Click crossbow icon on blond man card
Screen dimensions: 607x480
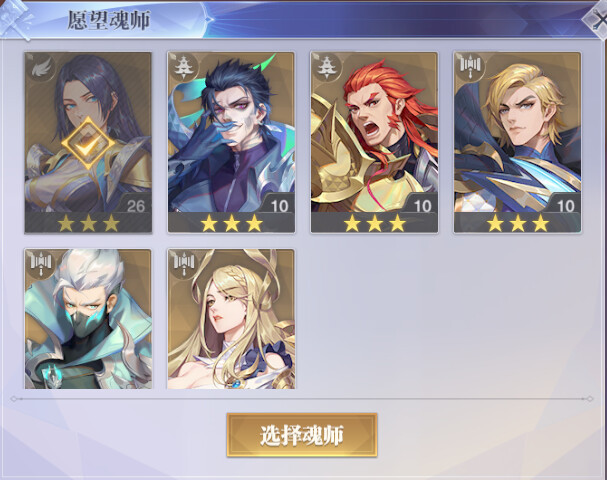click(x=470, y=68)
